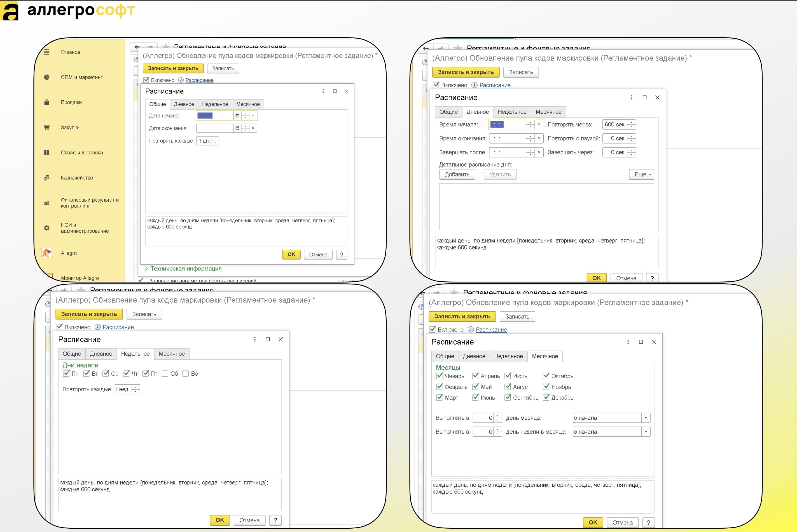This screenshot has width=797, height=532.
Task: Click the Allegro logo sidebar icon
Action: tap(47, 253)
